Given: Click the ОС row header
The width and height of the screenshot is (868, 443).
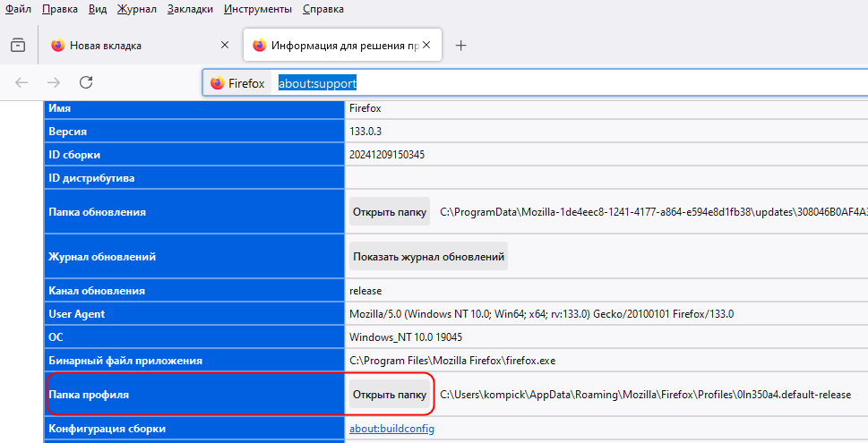Looking at the screenshot, I should click(194, 337).
